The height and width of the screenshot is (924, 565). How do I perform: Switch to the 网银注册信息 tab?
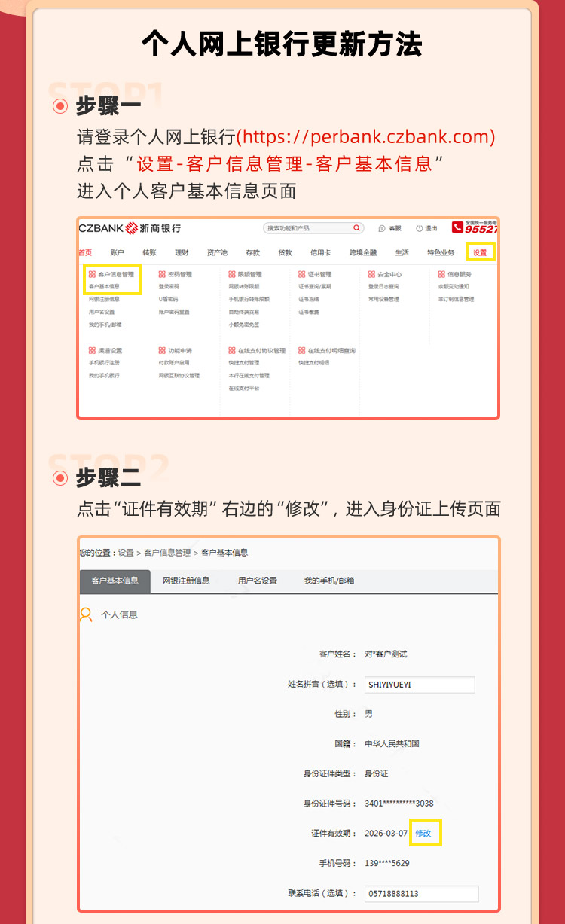[x=186, y=581]
